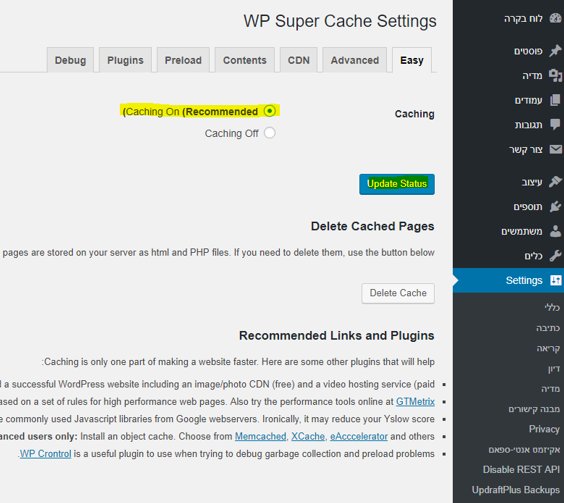Click the pages icon in sidebar

coord(555,100)
